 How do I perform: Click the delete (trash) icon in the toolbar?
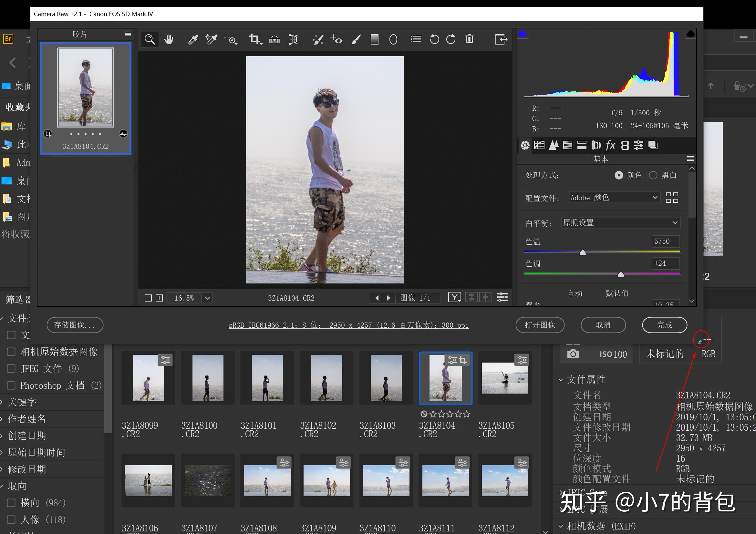(470, 39)
